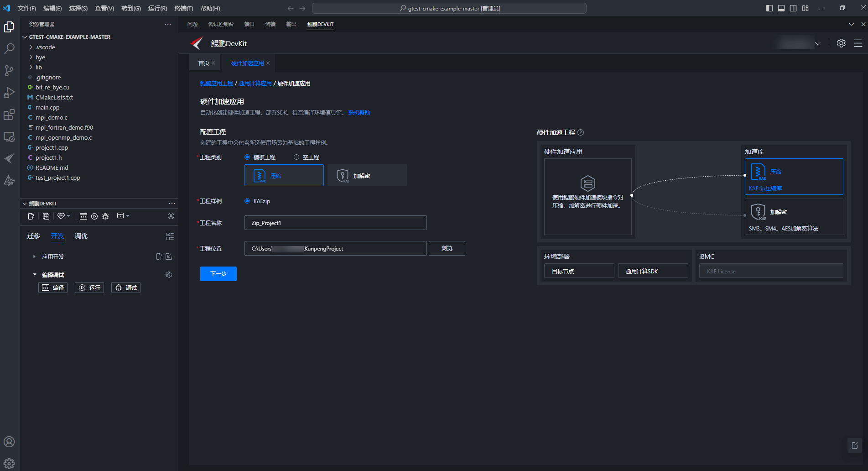Click the debug bug icon in DevKit toolbar
Viewport: 868px width, 471px height.
tap(105, 216)
